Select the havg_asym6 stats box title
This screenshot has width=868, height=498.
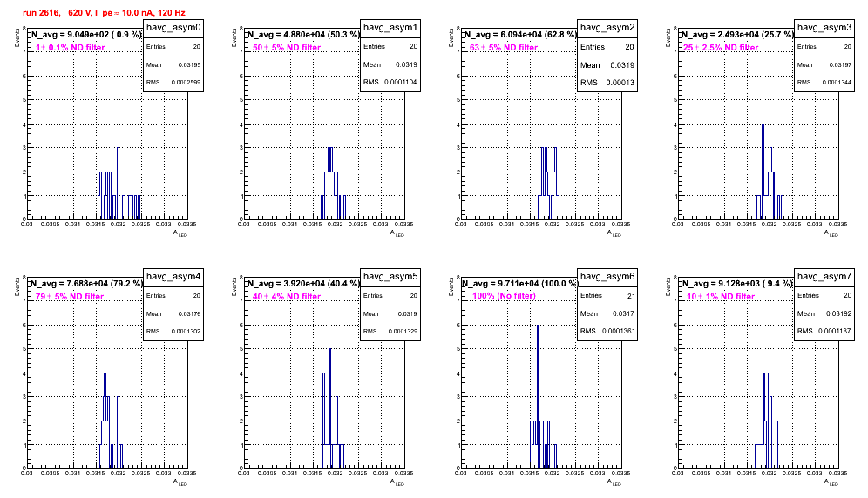(607, 277)
